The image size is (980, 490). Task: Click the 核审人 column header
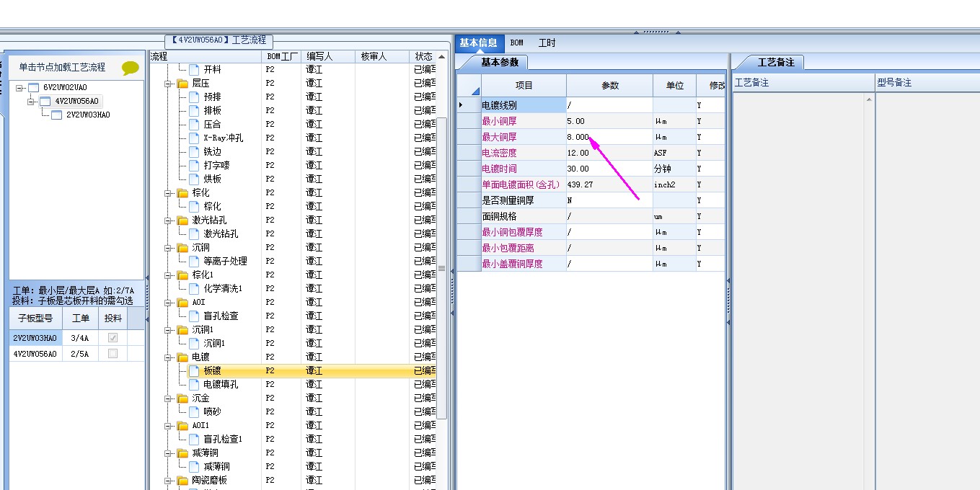point(383,56)
